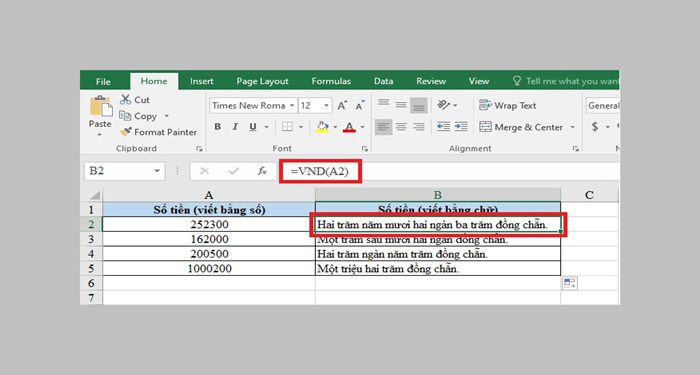
Task: Open the Underline style dropdown arrow
Action: (267, 127)
